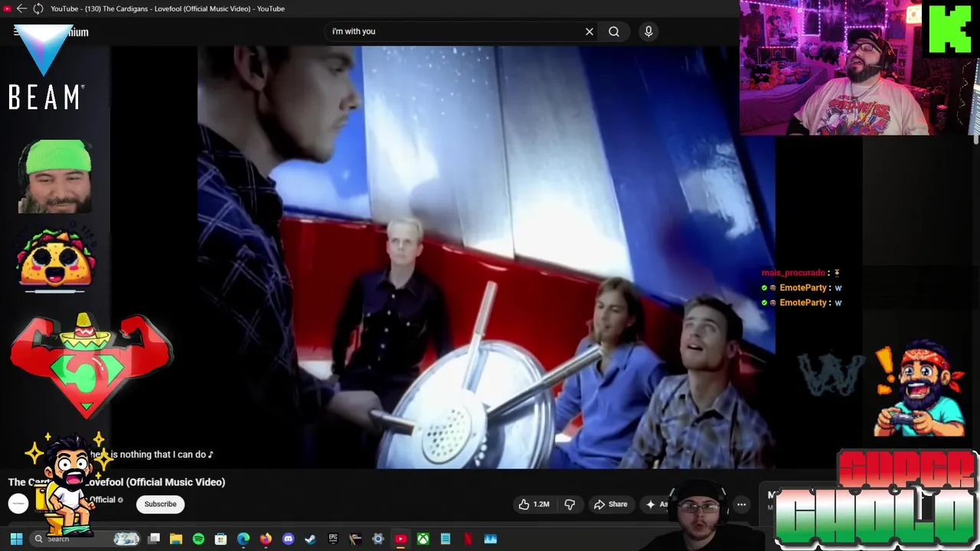Run search with the magnifier icon
Image resolution: width=980 pixels, height=551 pixels.
(614, 31)
